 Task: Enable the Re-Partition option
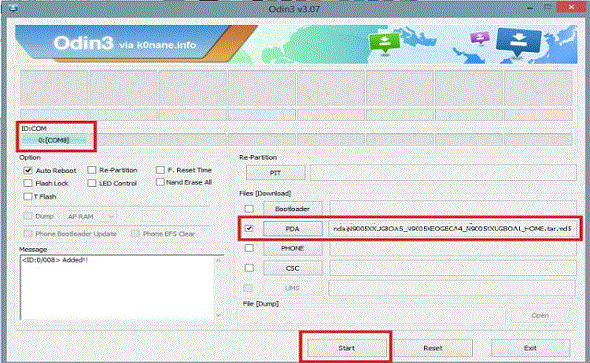tap(91, 170)
